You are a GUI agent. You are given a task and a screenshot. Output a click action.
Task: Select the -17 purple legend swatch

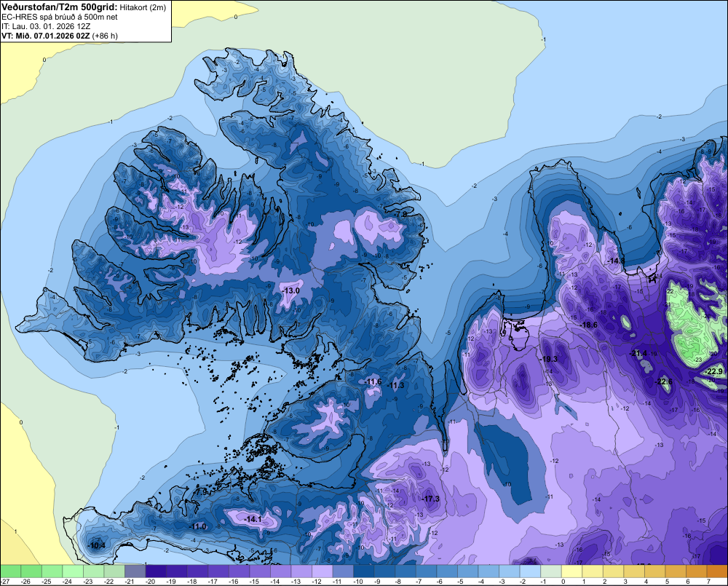[218, 571]
